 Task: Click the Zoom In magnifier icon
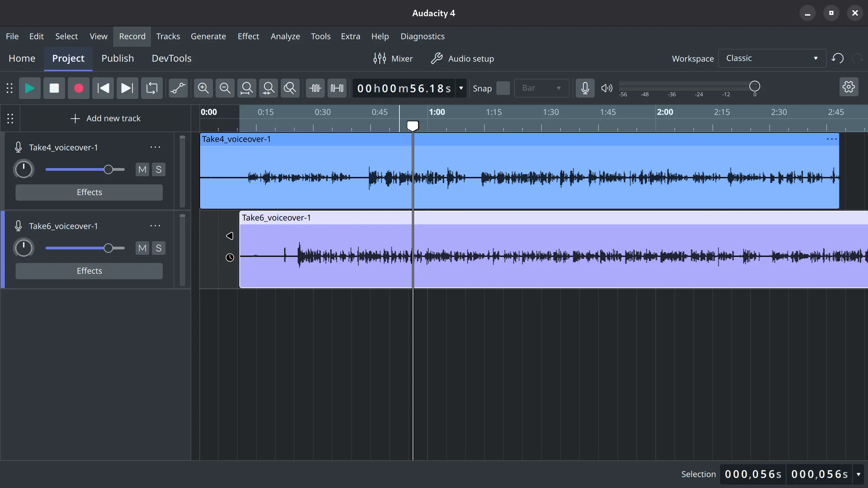(x=203, y=88)
